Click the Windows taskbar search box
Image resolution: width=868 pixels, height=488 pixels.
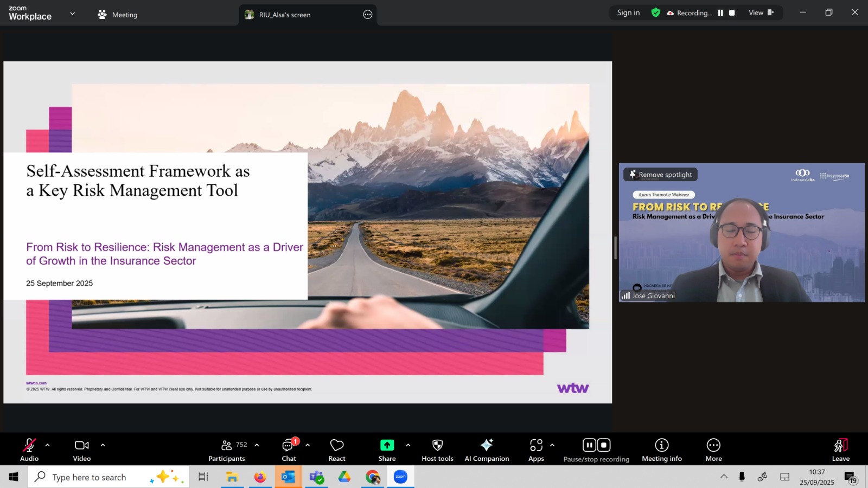tap(108, 477)
